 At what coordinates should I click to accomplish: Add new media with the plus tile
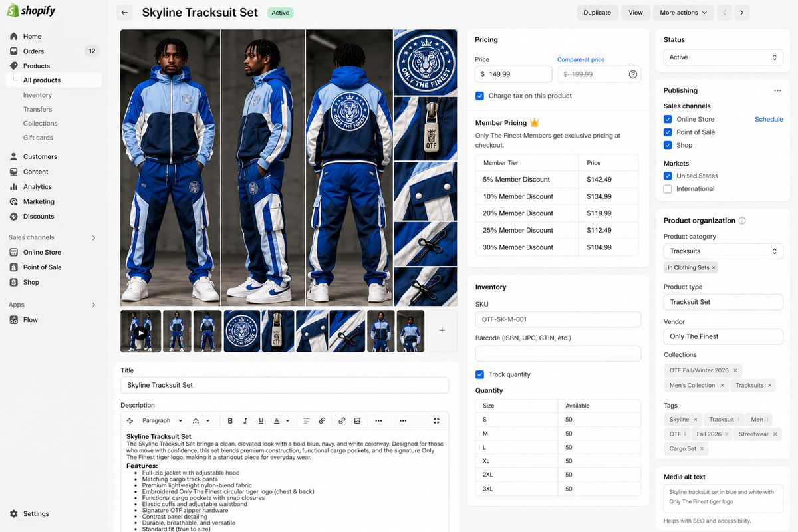pos(442,331)
